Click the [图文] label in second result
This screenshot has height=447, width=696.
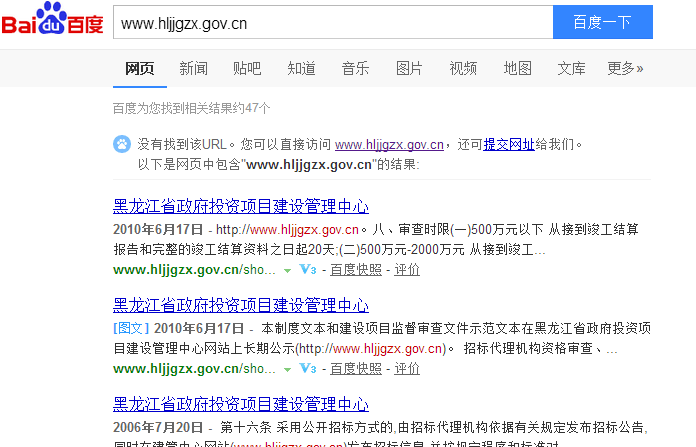(131, 328)
